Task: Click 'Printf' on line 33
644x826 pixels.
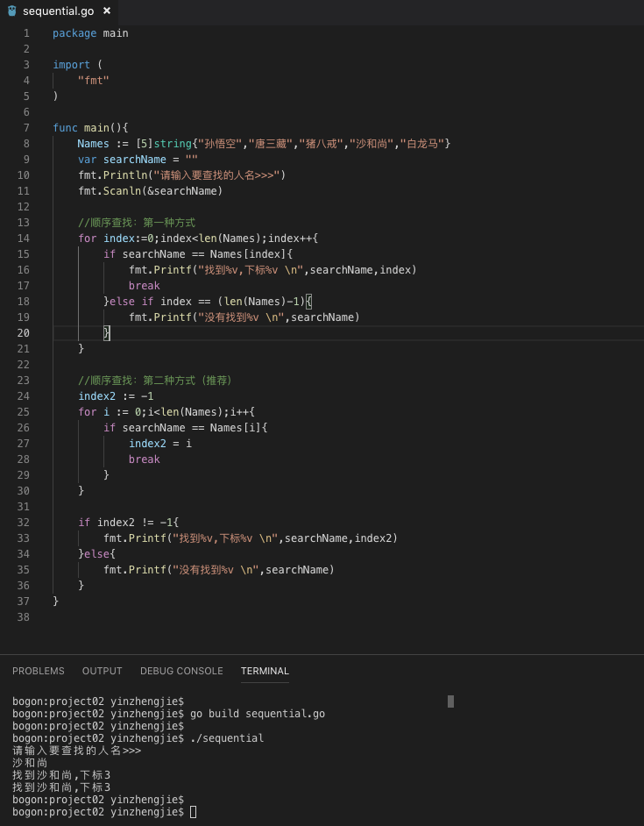Action: [x=147, y=538]
